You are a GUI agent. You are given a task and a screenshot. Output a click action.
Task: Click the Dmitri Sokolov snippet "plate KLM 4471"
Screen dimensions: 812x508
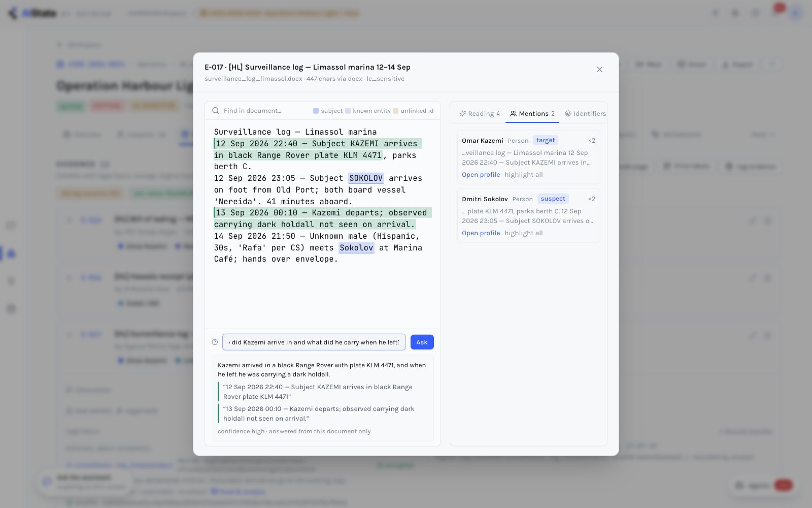tap(527, 216)
